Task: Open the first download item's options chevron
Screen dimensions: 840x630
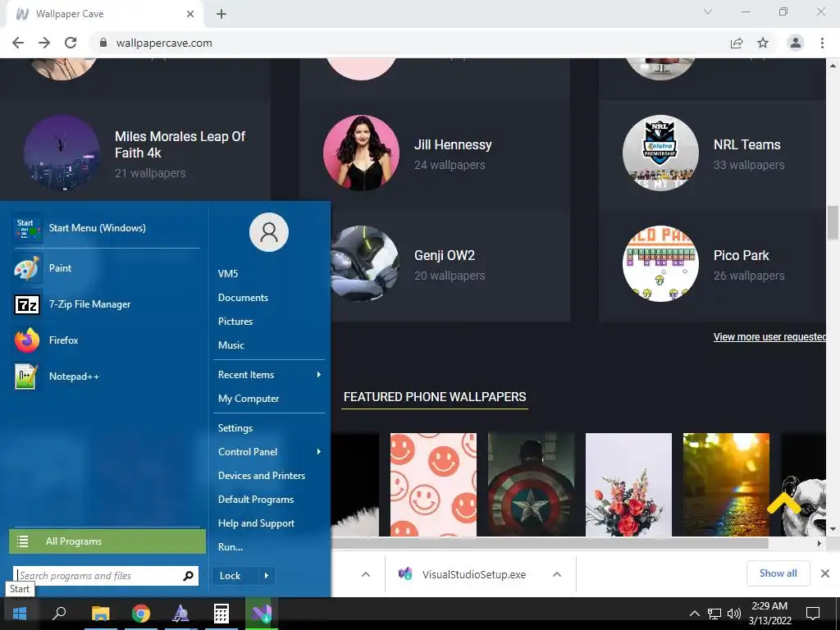Action: click(366, 574)
